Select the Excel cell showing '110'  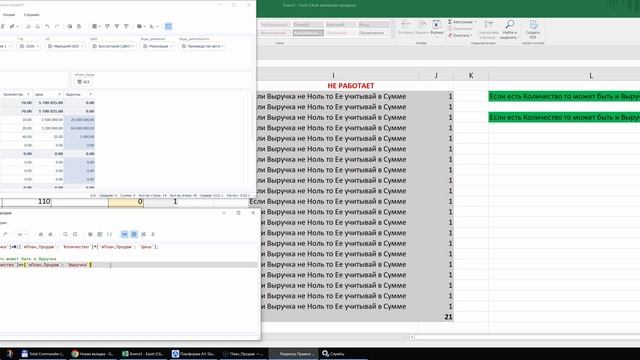27,202
